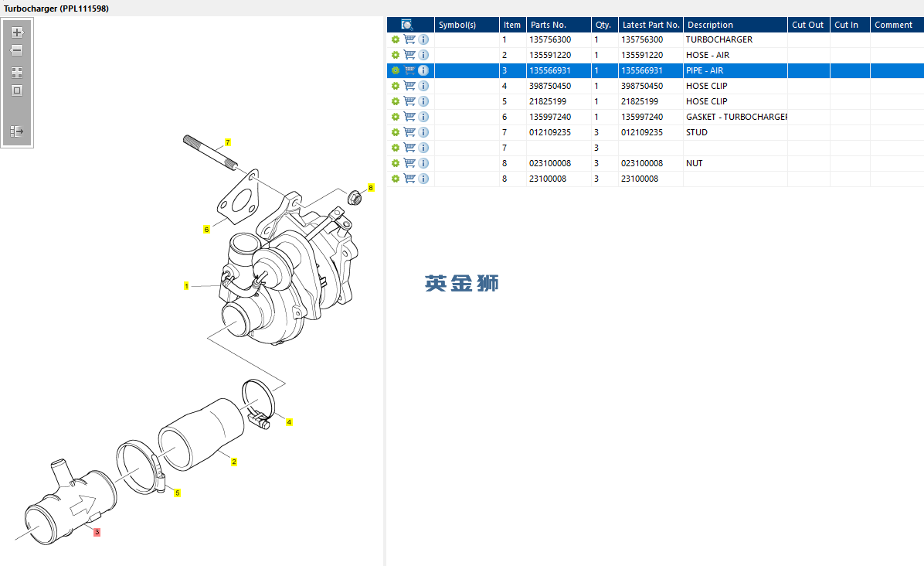Sort by the Item column header
924x566 pixels.
coord(513,25)
